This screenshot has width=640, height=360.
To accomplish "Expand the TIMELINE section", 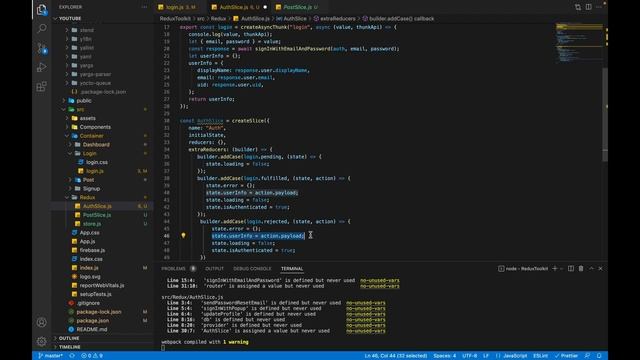I will click(x=69, y=347).
